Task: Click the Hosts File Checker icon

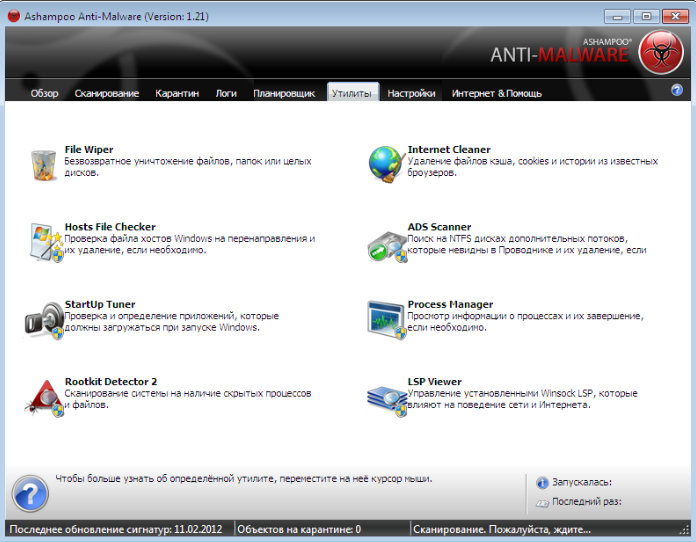Action: coord(46,242)
